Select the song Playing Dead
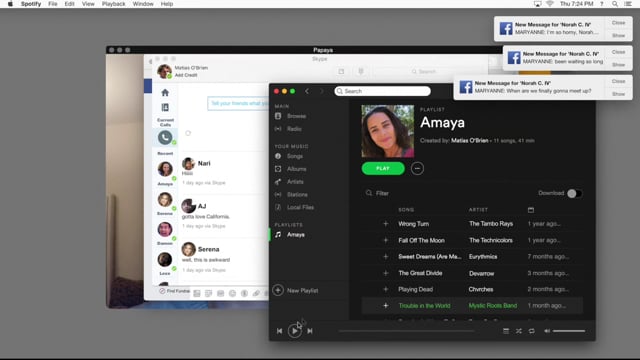 [416, 289]
